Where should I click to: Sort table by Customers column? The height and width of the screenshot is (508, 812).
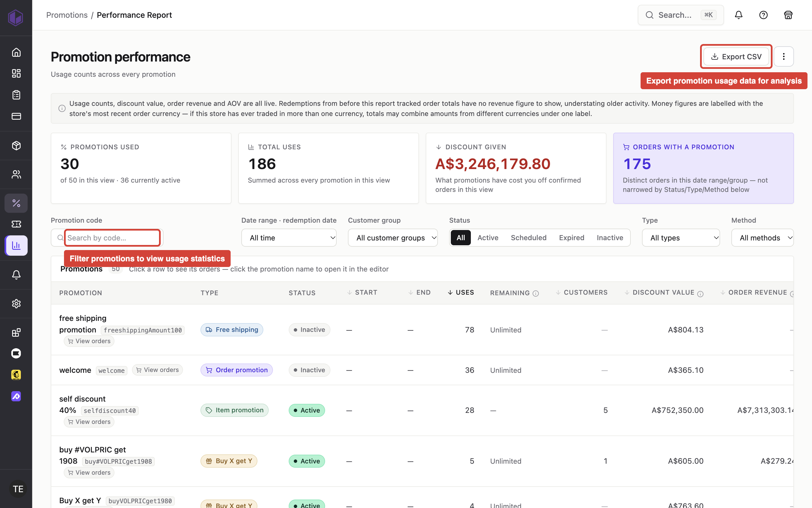coord(581,293)
